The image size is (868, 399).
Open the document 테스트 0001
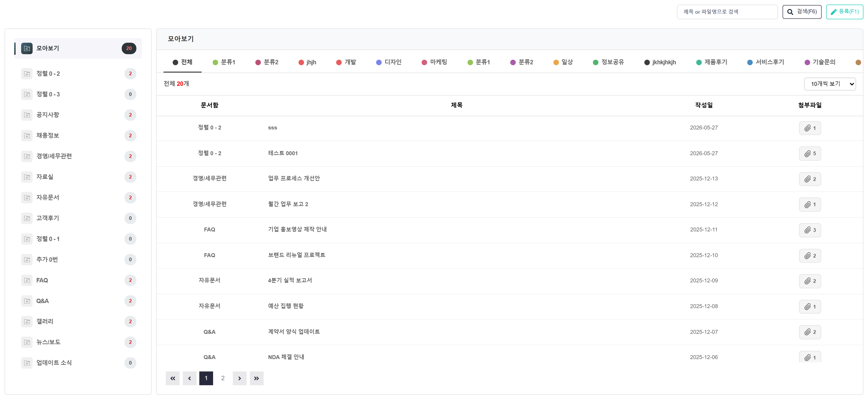[283, 153]
